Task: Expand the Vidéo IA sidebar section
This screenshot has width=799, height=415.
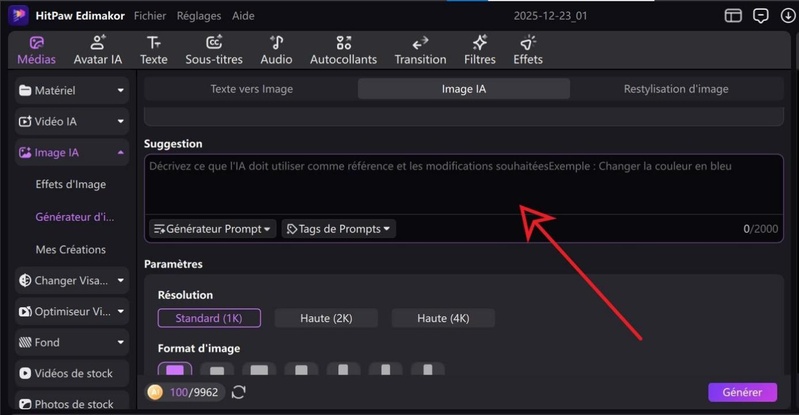Action: point(72,122)
